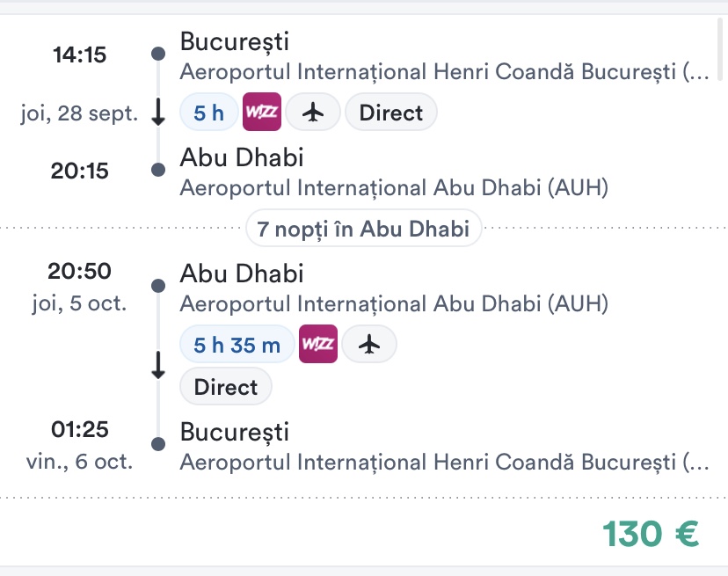
Task: Click the Abu Dhabi departure at 20:50
Action: coord(242,273)
